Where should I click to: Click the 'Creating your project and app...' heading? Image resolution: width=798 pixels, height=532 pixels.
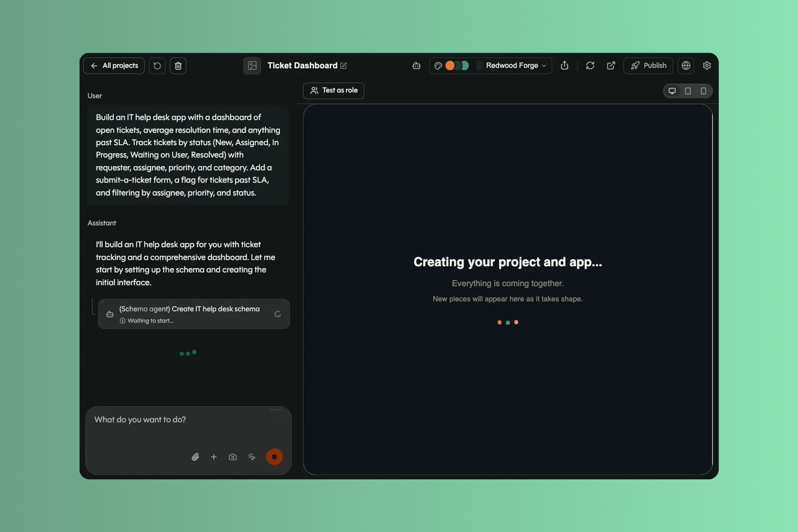(508, 262)
